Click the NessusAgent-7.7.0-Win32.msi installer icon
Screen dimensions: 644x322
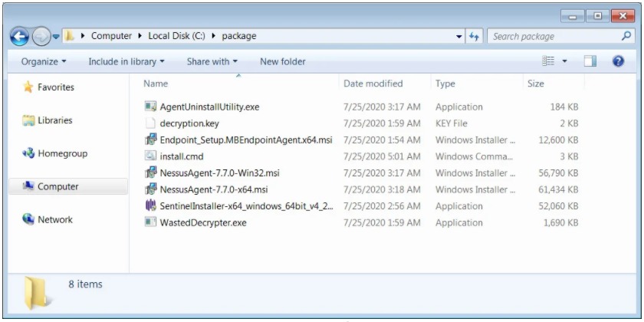click(150, 172)
